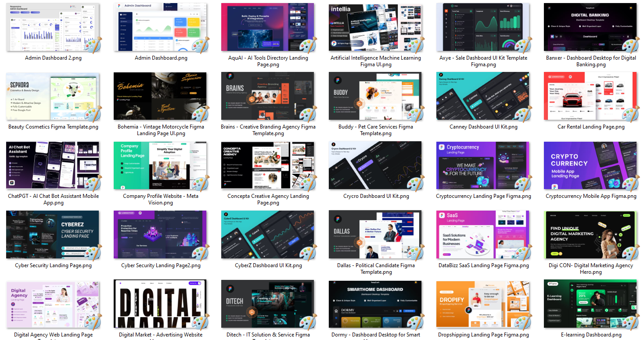This screenshot has width=644, height=340.
Task: Click the 'Dropshipping Landing Page Figma.png' file name
Action: [x=483, y=335]
